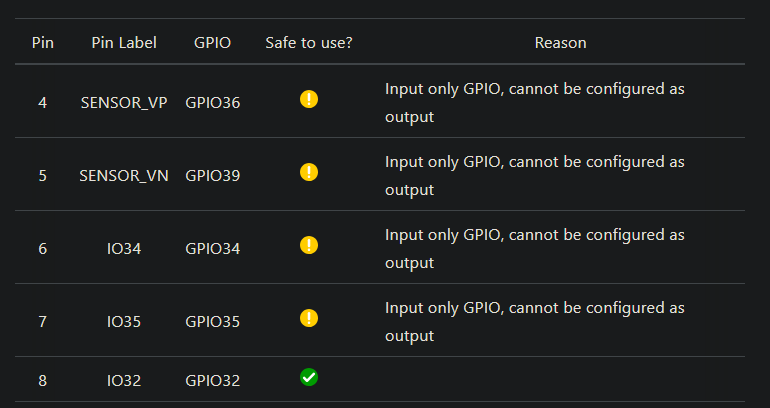Select the Pin Label column header
Screen dimensions: 770x408
coord(124,43)
